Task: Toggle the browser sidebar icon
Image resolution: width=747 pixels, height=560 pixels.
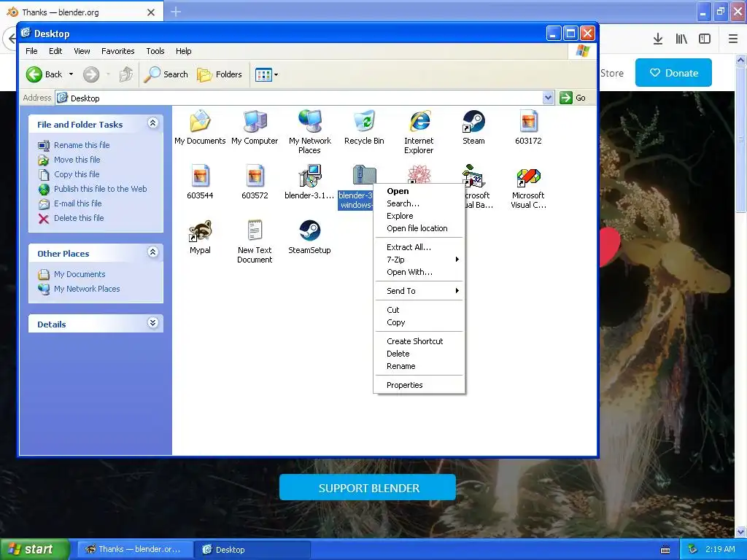Action: click(705, 39)
